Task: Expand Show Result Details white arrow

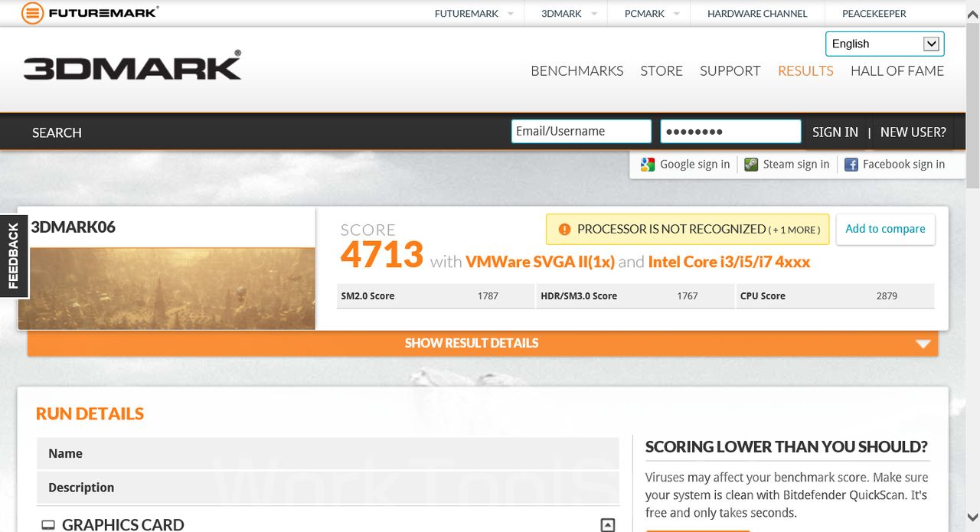Action: click(x=923, y=344)
